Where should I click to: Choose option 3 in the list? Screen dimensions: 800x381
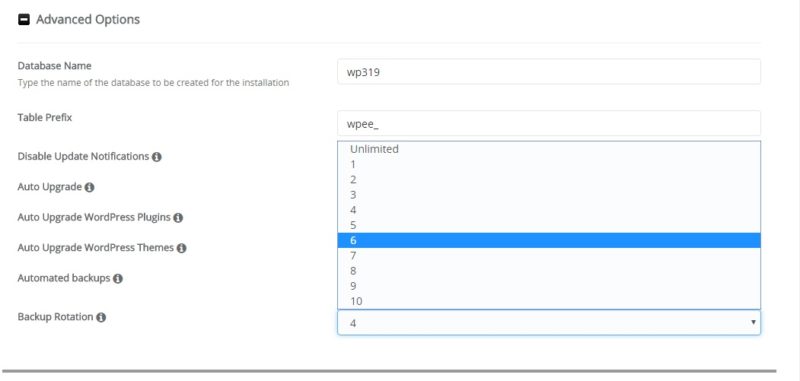[x=549, y=195]
